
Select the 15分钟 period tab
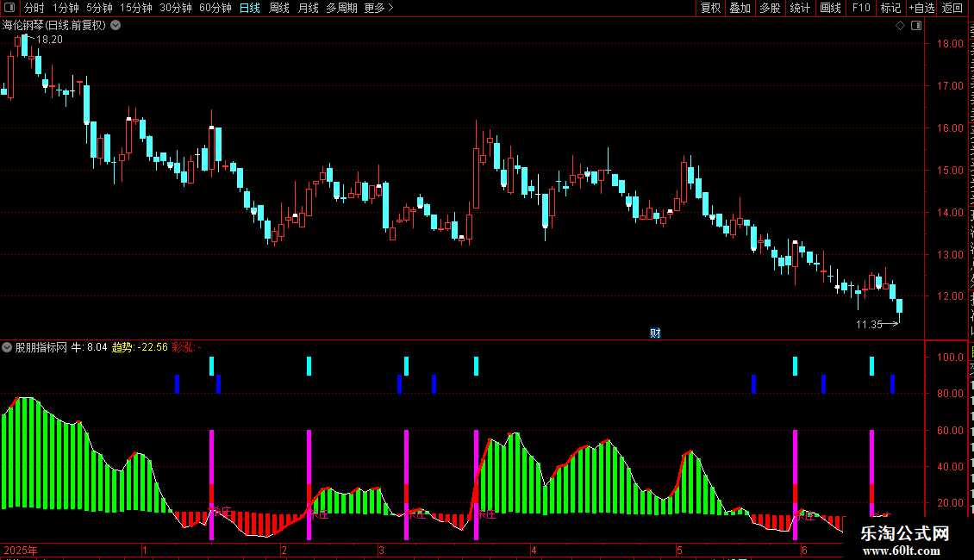click(x=135, y=8)
